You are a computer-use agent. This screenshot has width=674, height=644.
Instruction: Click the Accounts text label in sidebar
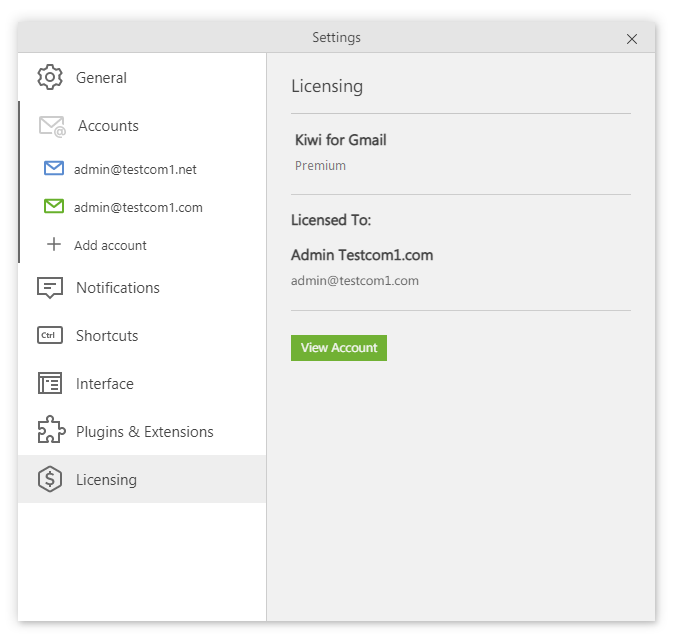[x=108, y=126]
